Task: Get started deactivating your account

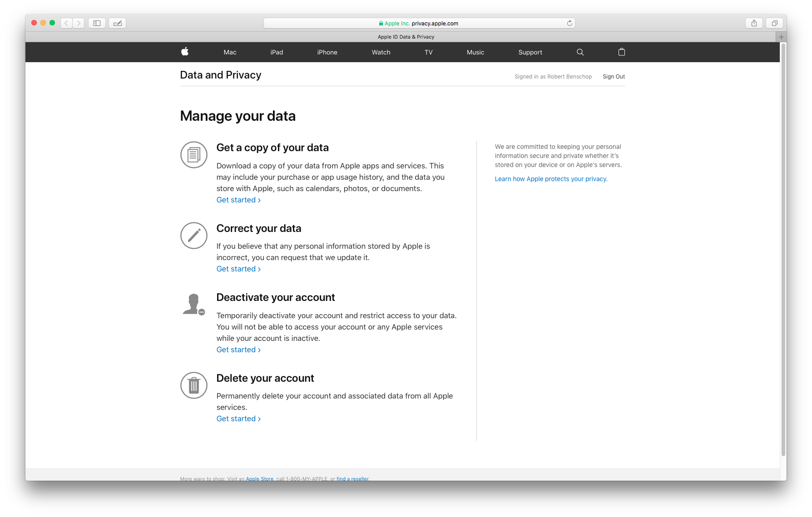Action: [x=238, y=350]
